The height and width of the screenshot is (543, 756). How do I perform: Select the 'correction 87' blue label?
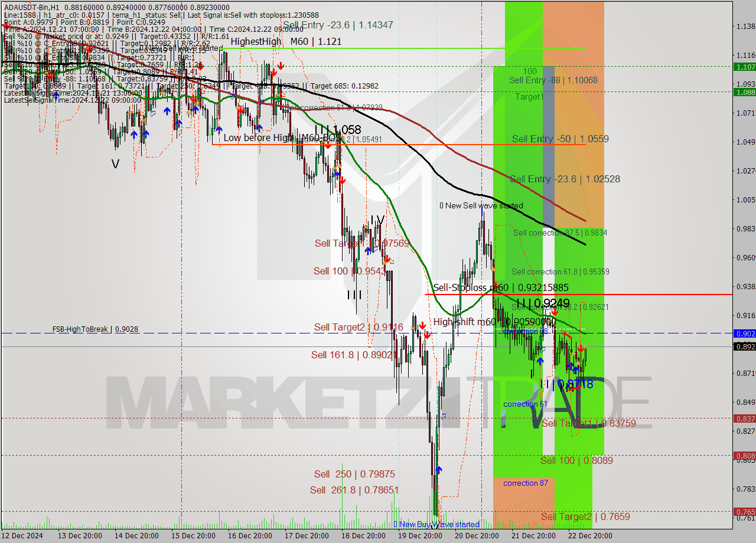525,483
